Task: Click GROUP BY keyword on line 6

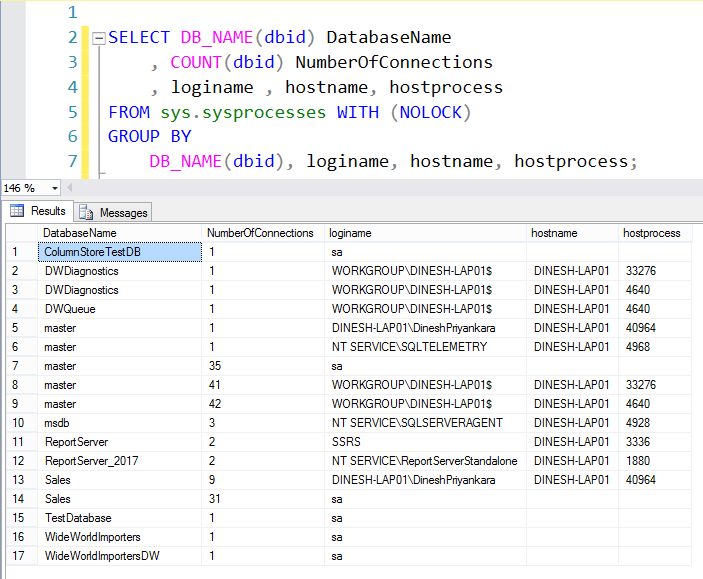Action: pyautogui.click(x=150, y=136)
